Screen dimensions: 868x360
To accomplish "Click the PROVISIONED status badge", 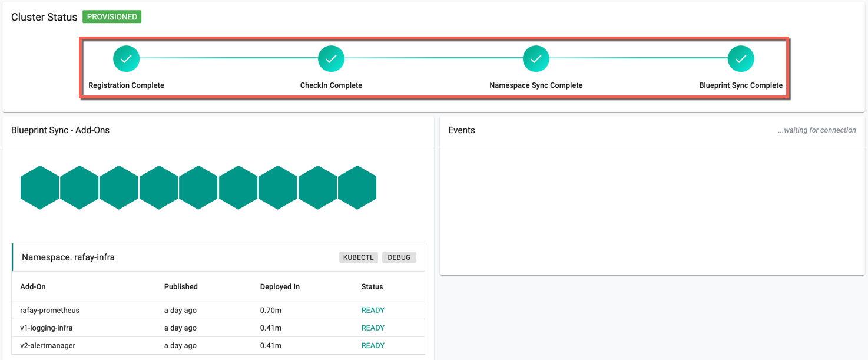I will [112, 17].
